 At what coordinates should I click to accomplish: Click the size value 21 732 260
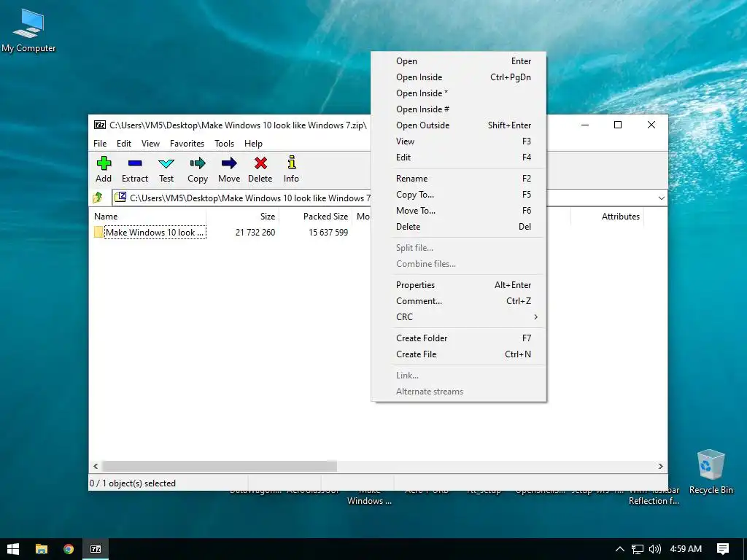(x=255, y=233)
